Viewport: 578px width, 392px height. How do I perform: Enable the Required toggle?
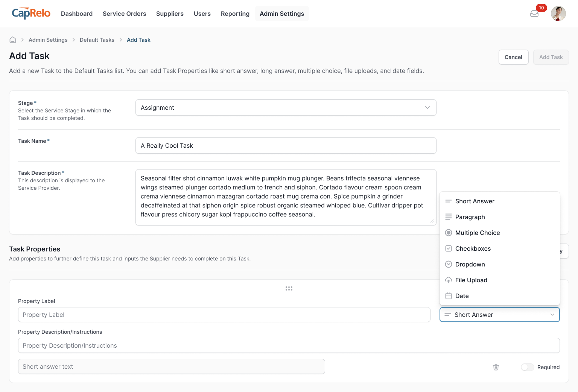(x=527, y=367)
